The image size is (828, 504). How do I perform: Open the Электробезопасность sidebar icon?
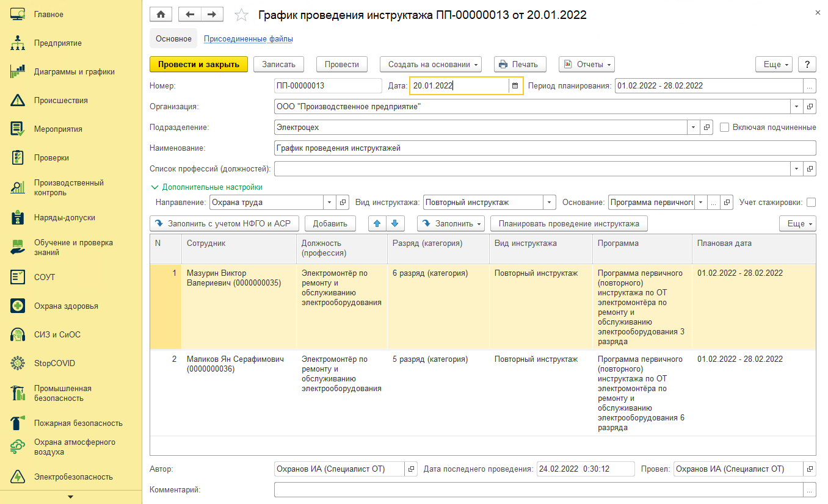(17, 477)
